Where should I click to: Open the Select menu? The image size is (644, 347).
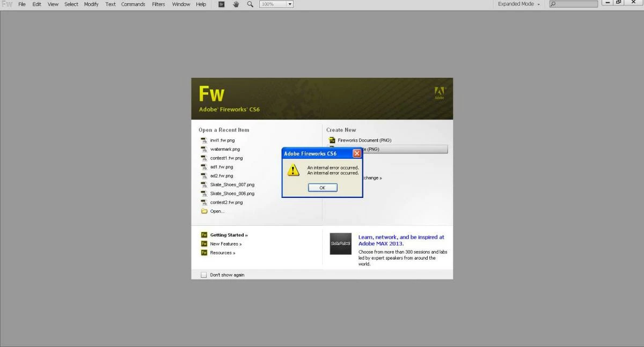pyautogui.click(x=71, y=4)
